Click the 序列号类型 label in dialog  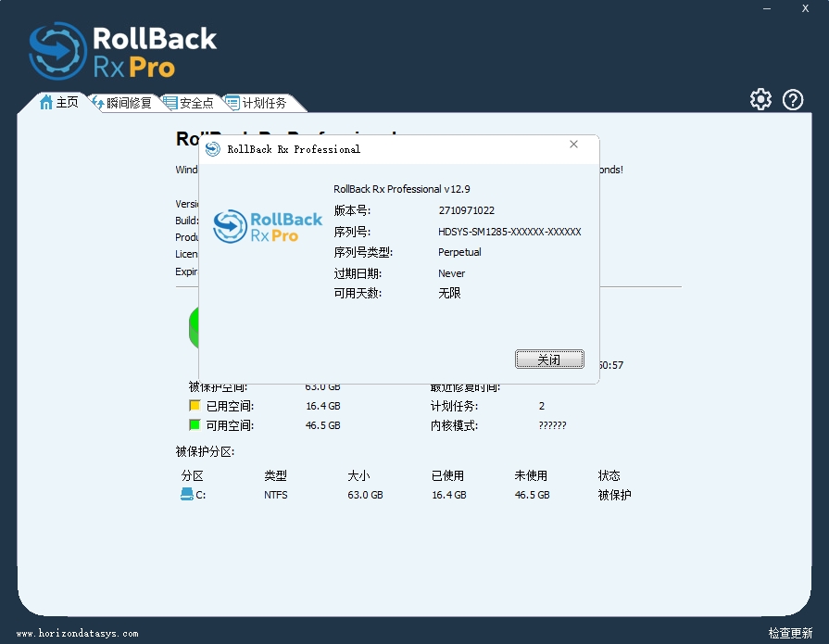click(363, 252)
